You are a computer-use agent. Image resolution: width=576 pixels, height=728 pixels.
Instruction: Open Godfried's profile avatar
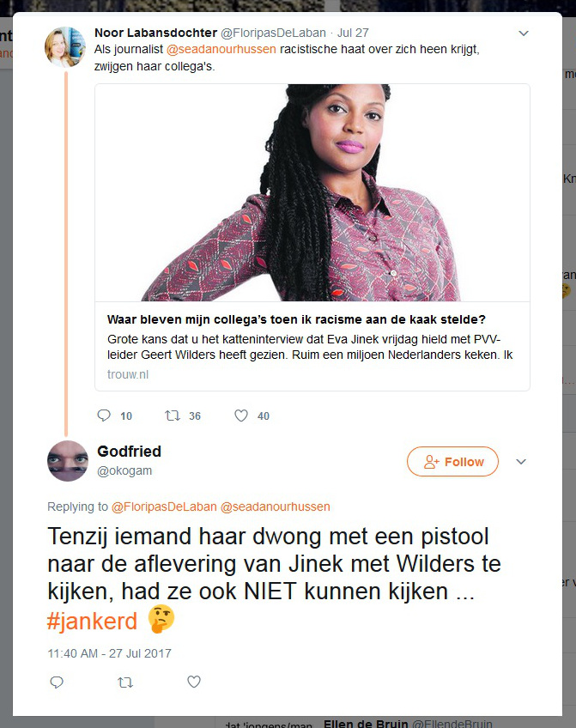tap(68, 460)
